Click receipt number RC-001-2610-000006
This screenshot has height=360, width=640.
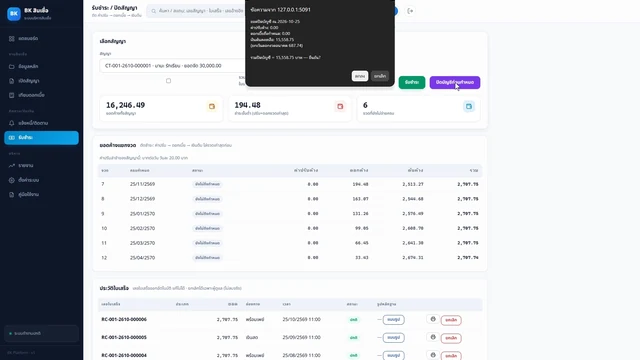[124, 320]
